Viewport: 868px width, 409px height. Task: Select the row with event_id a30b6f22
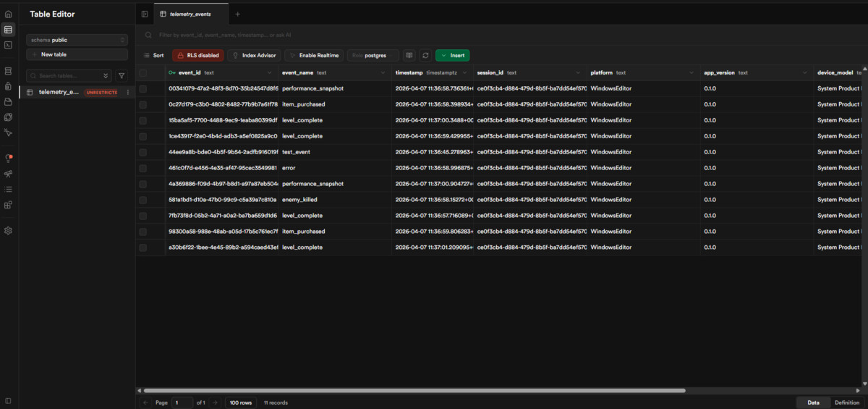coord(143,248)
